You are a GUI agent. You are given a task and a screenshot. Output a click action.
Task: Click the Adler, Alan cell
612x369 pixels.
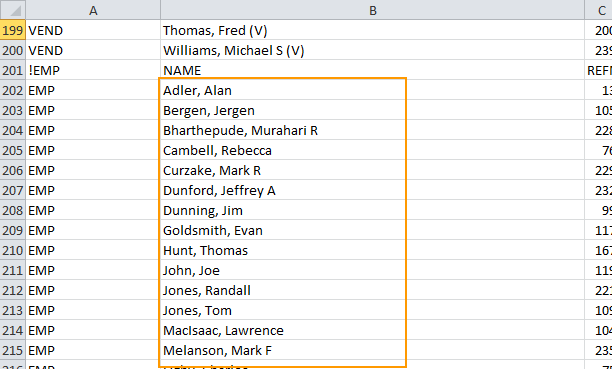[x=372, y=90]
